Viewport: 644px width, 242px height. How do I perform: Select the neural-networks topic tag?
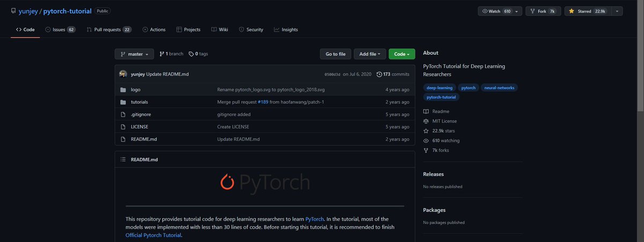499,87
